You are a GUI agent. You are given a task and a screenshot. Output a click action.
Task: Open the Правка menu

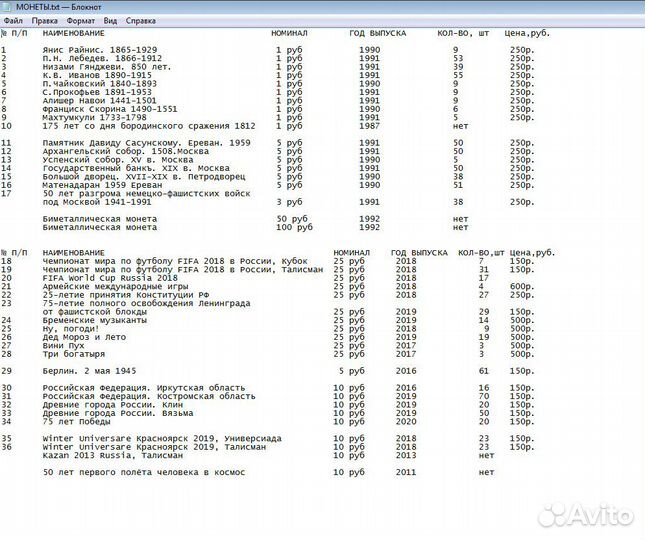point(44,20)
